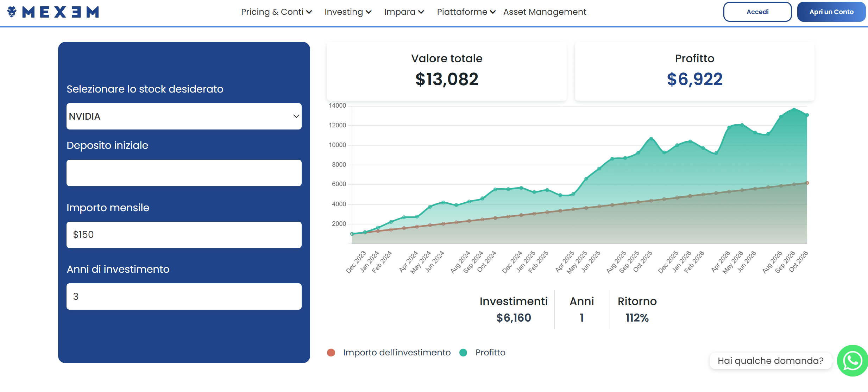Click the Dec 2023 axis label
Image resolution: width=868 pixels, height=392 pixels.
click(x=356, y=263)
